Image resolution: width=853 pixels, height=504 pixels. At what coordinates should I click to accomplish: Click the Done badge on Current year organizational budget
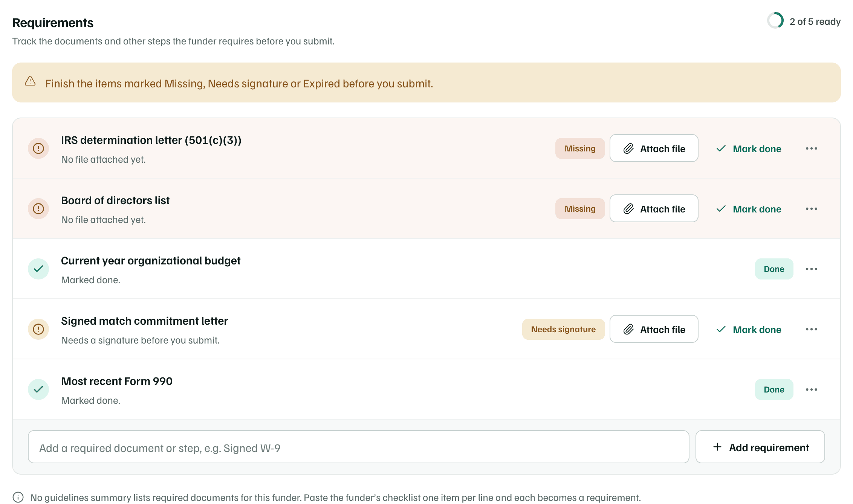coord(774,269)
